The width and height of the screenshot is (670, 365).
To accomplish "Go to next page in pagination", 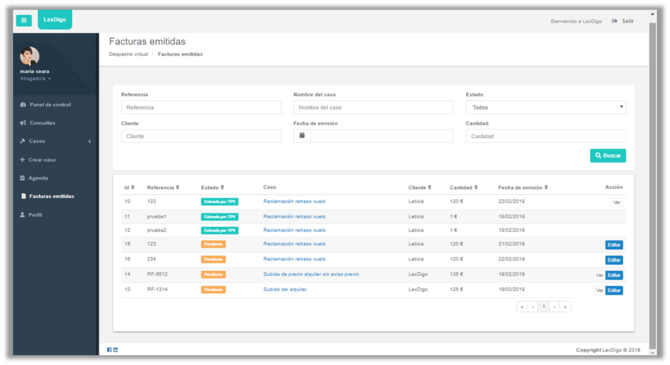I will pos(555,307).
